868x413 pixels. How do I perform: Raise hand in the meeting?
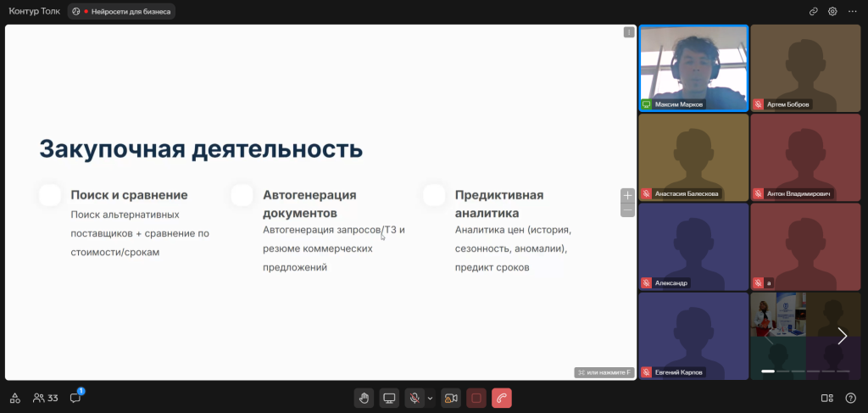[x=364, y=398]
